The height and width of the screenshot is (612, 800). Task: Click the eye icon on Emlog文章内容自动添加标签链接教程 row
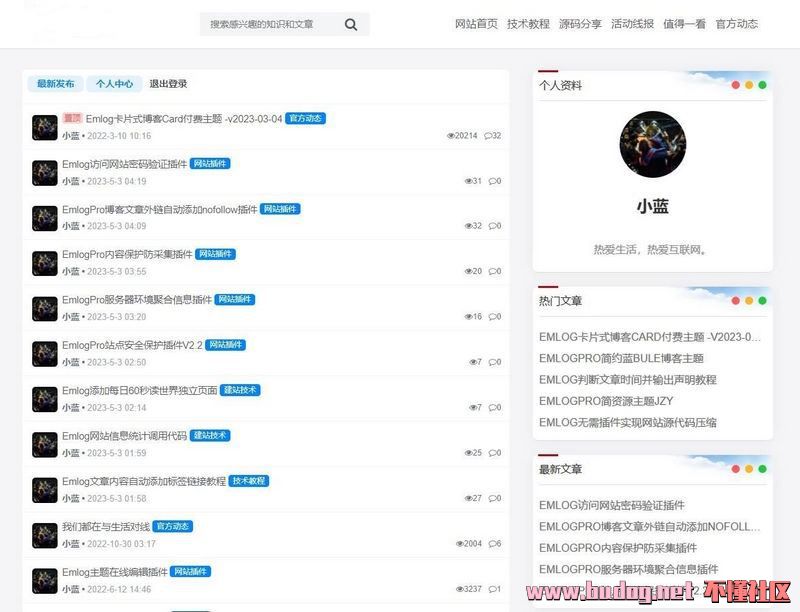tap(468, 498)
